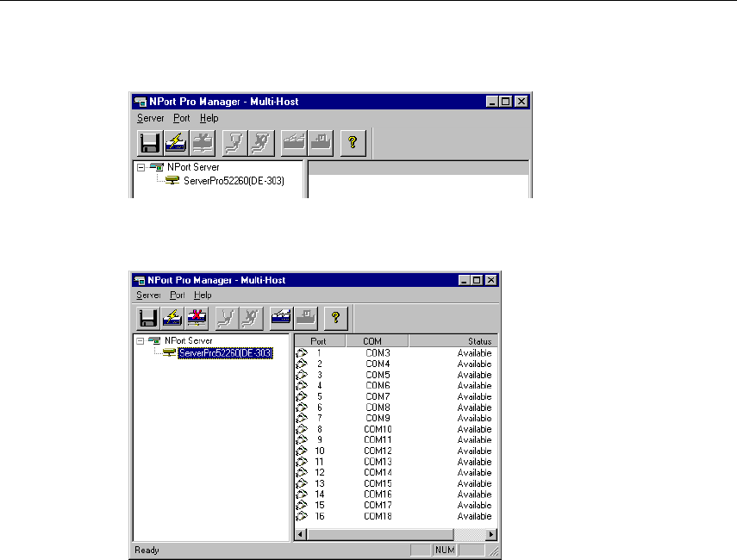The width and height of the screenshot is (737, 560).
Task: Select the COM14 cell in port row 12
Action: 378,473
